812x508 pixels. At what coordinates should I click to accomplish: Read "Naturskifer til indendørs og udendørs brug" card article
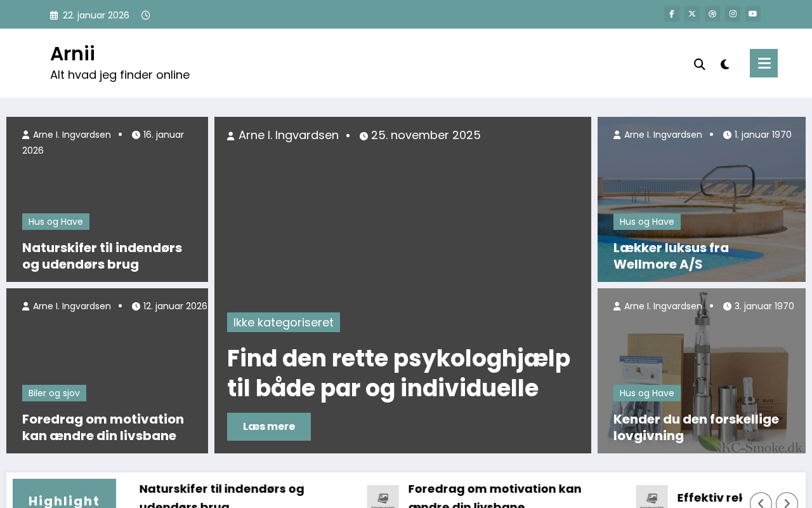pos(102,256)
